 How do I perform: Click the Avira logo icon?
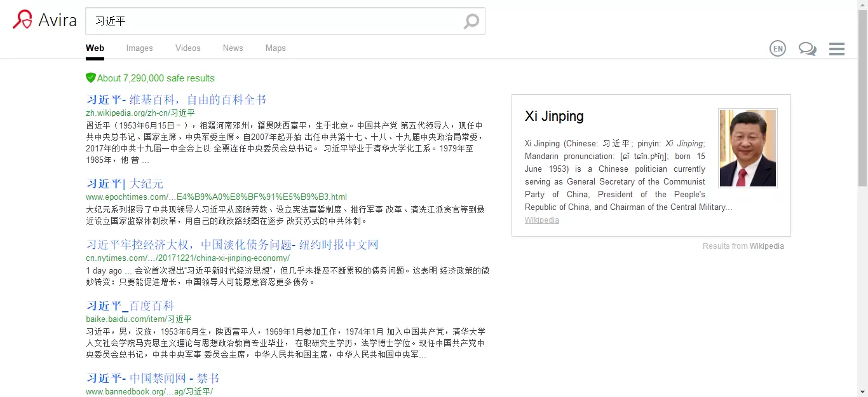click(22, 20)
